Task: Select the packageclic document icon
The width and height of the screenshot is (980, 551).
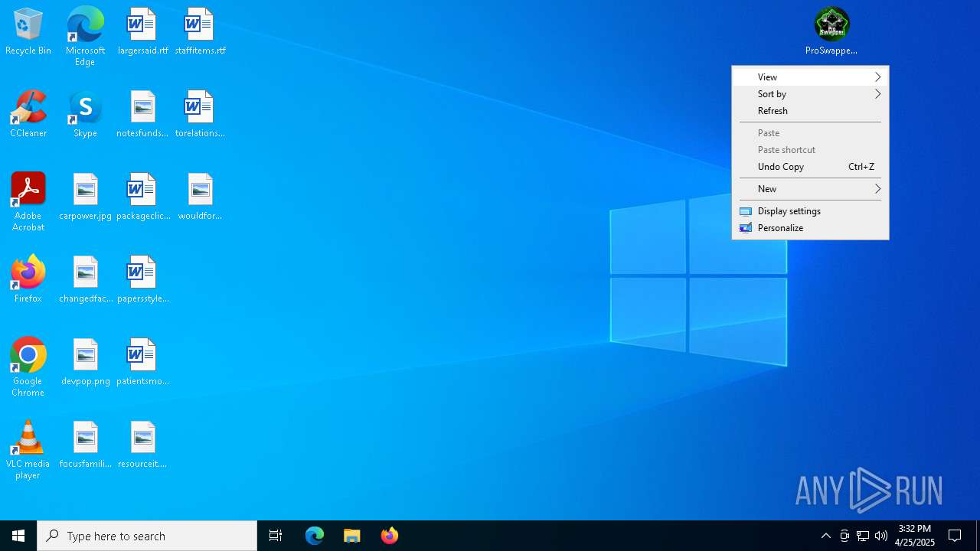Action: click(142, 197)
